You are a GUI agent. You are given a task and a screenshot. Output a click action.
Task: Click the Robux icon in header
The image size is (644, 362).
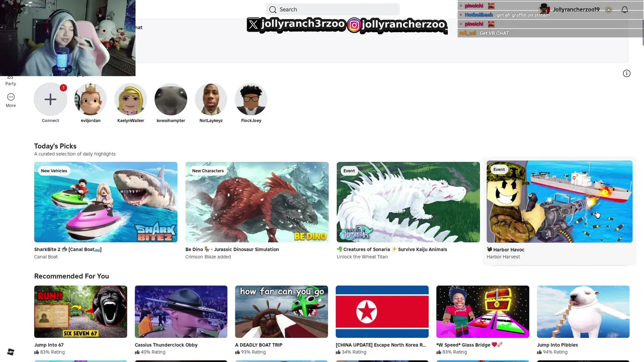pos(608,10)
